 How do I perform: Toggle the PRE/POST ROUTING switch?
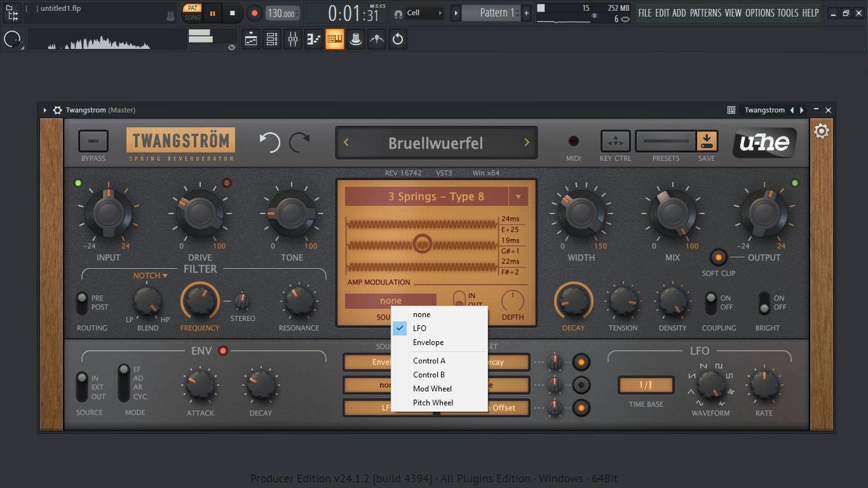pos(81,303)
